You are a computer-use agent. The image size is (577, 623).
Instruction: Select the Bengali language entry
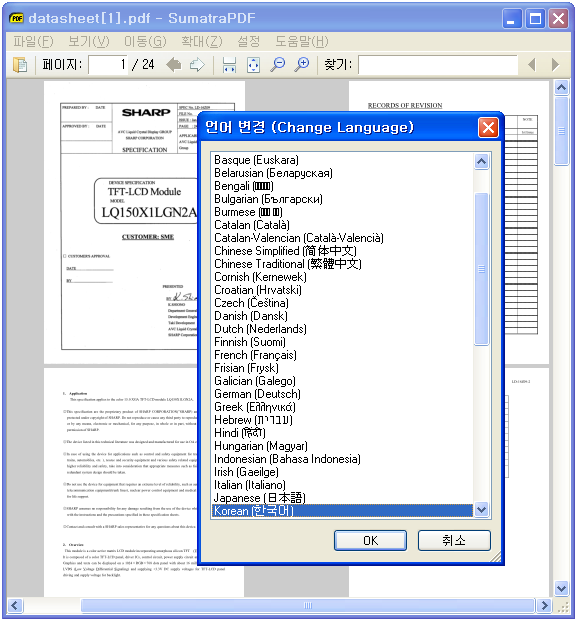click(x=342, y=186)
